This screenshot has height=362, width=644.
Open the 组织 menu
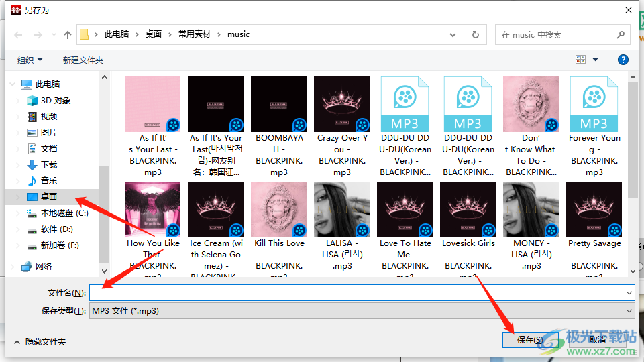pos(30,60)
